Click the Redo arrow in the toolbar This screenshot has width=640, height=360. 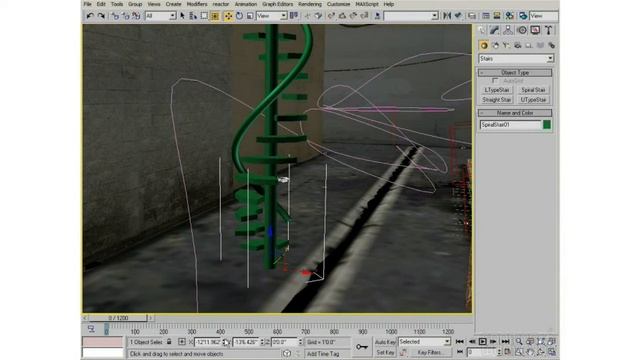tap(100, 16)
